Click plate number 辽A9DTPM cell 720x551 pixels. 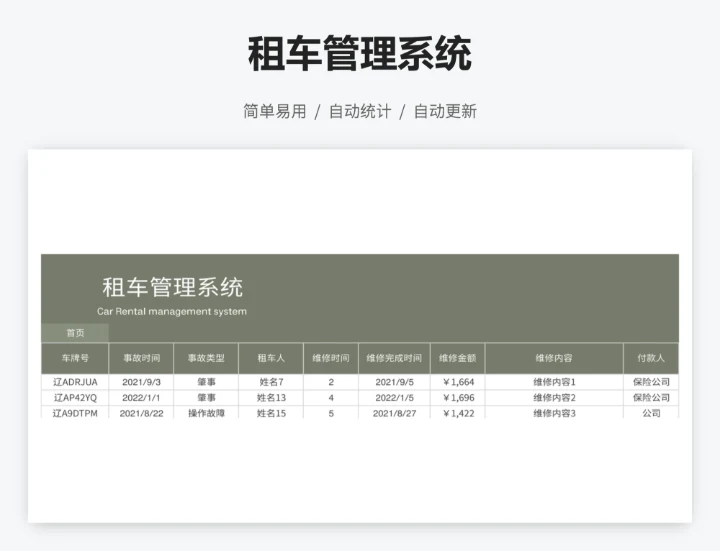click(x=75, y=413)
